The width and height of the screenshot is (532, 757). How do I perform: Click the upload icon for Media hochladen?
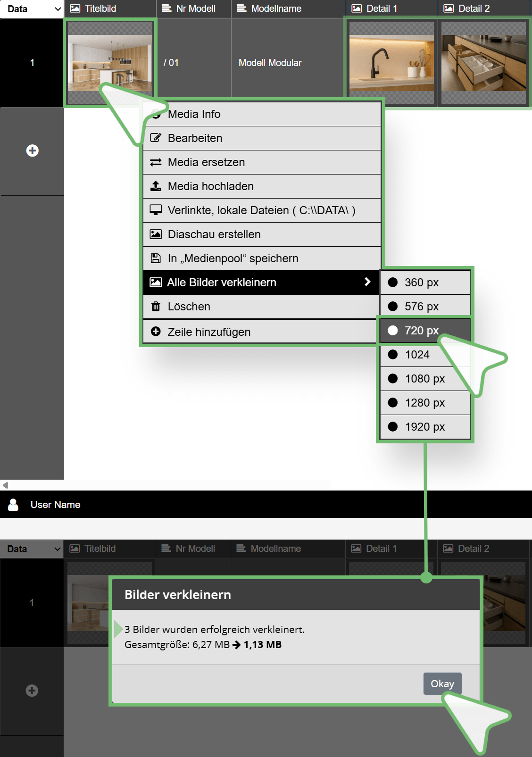click(x=156, y=186)
